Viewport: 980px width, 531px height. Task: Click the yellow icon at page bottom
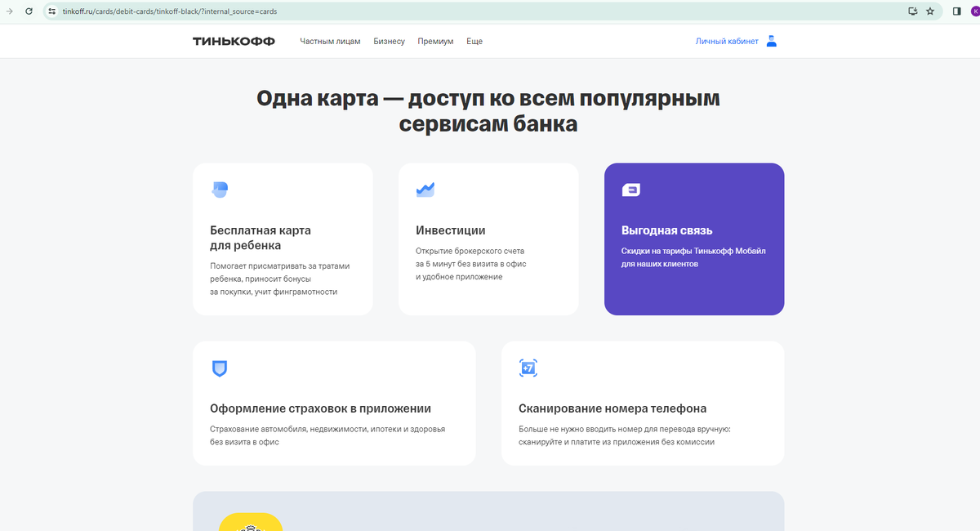coord(249,525)
